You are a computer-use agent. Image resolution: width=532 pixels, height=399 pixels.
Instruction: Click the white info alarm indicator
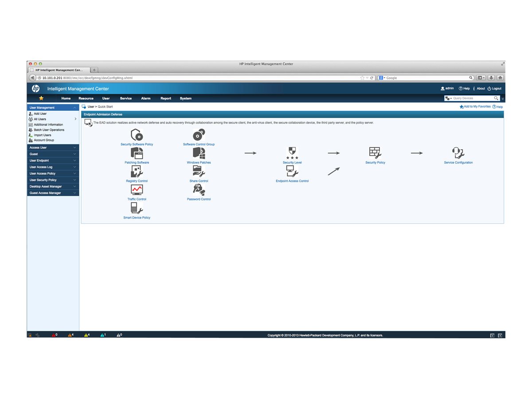pyautogui.click(x=119, y=335)
